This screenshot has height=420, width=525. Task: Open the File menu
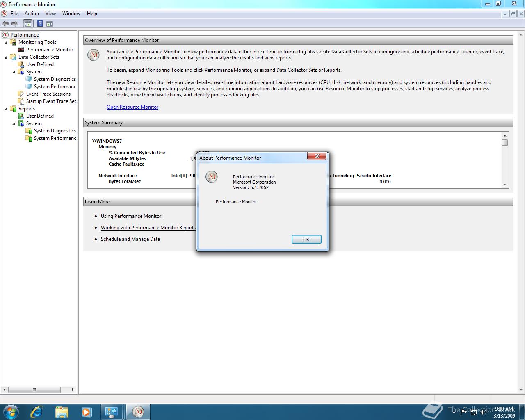pyautogui.click(x=14, y=14)
